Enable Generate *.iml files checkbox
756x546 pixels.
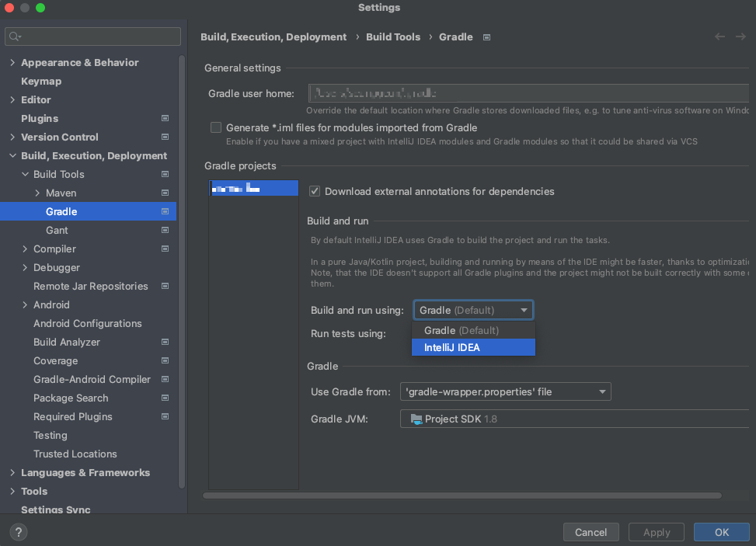[x=216, y=127]
